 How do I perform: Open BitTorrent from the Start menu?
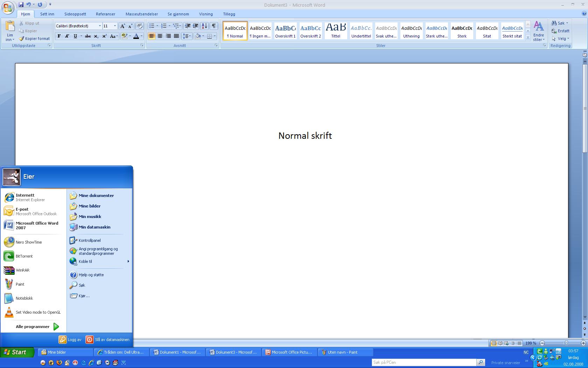[34, 256]
